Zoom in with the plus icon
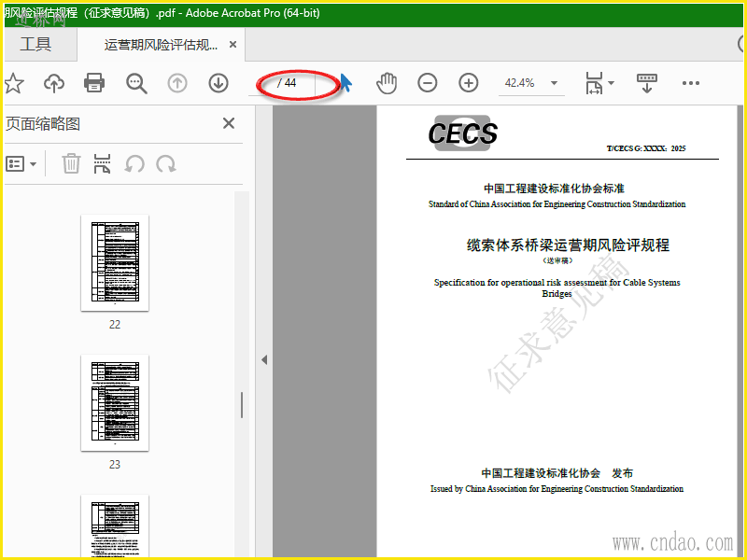This screenshot has height=560, width=747. pyautogui.click(x=469, y=83)
